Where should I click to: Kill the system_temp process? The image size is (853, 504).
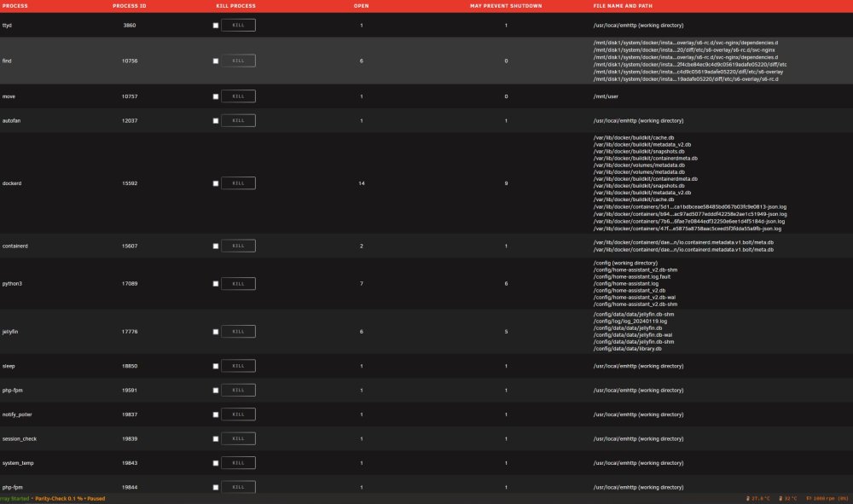[238, 463]
